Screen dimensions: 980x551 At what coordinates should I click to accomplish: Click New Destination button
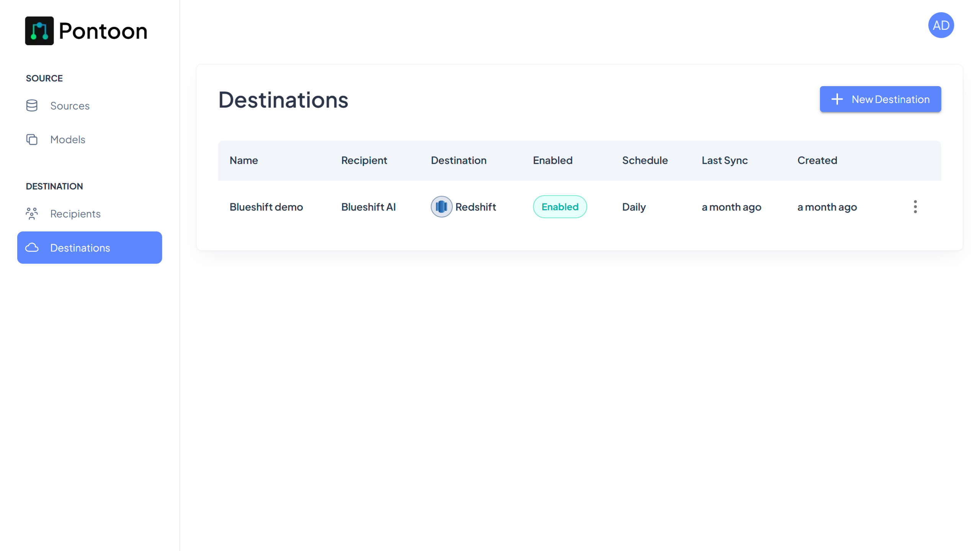pos(880,99)
